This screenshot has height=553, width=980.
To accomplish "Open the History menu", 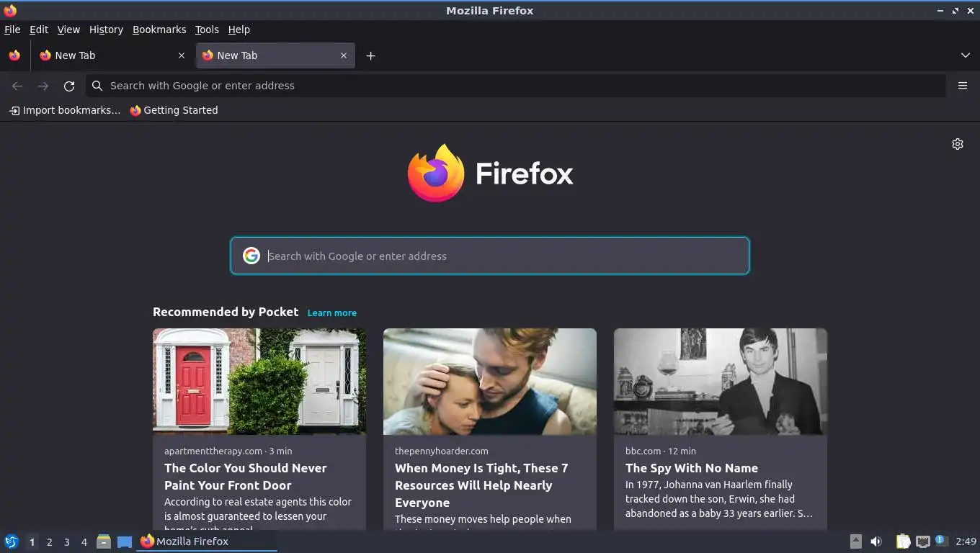I will tap(106, 30).
